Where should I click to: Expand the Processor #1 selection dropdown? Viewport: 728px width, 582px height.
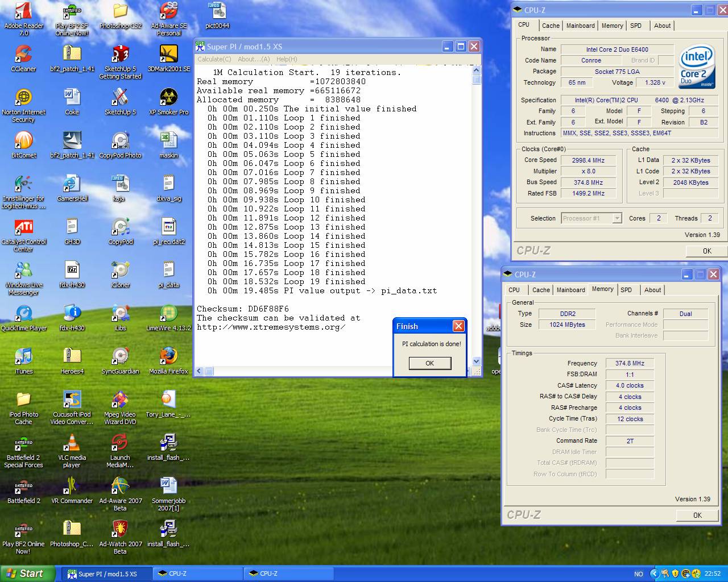tap(617, 218)
